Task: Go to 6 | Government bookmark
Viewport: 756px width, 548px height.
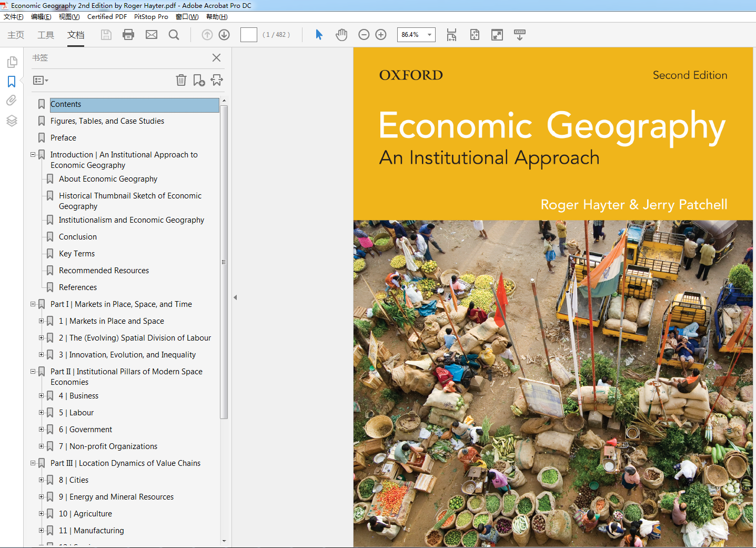Action: [85, 430]
